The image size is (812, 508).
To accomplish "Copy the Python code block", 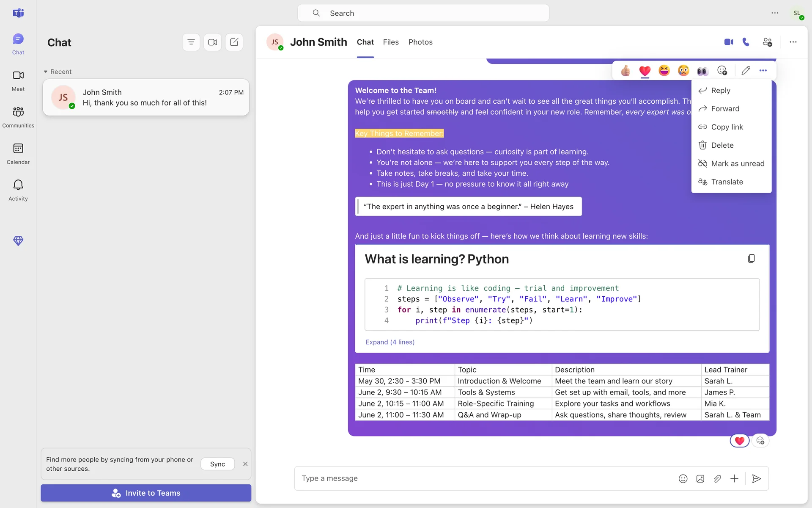I will [751, 259].
